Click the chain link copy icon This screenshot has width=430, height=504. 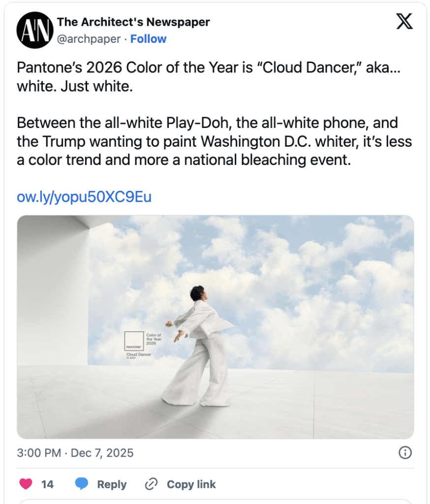[x=151, y=484]
